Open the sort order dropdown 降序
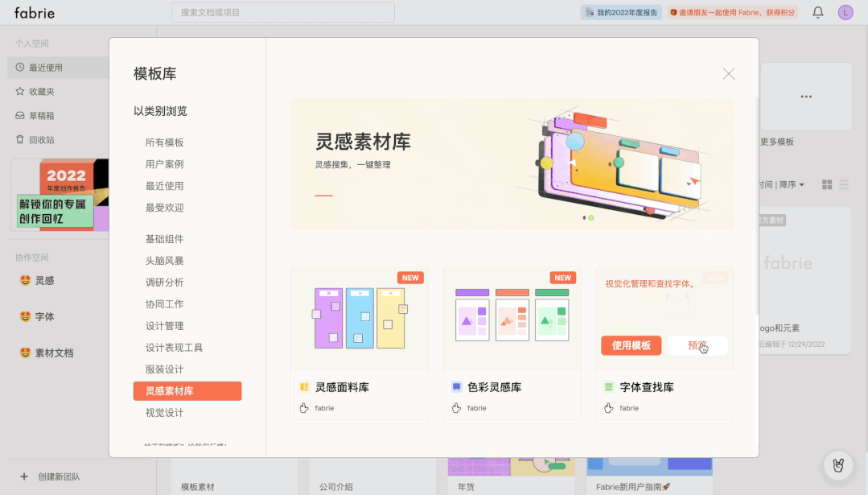This screenshot has height=495, width=868. (x=792, y=184)
